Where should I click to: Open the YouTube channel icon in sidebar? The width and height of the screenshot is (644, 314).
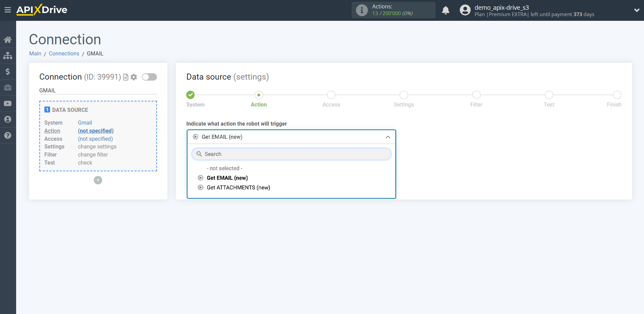pyautogui.click(x=8, y=103)
